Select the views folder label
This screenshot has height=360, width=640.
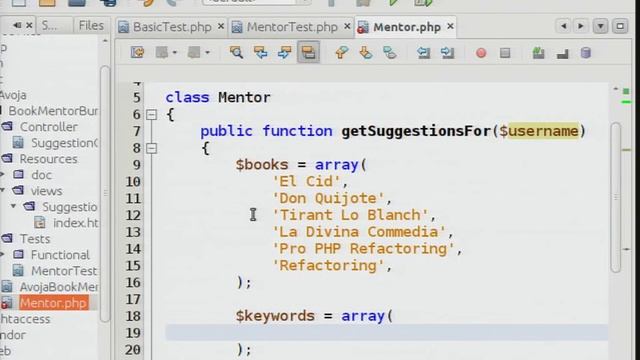coord(47,191)
